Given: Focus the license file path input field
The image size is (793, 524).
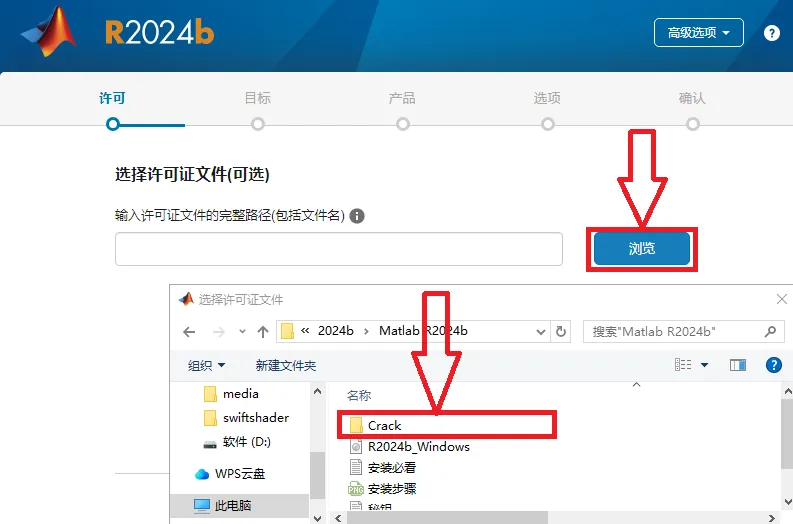Looking at the screenshot, I should point(339,249).
